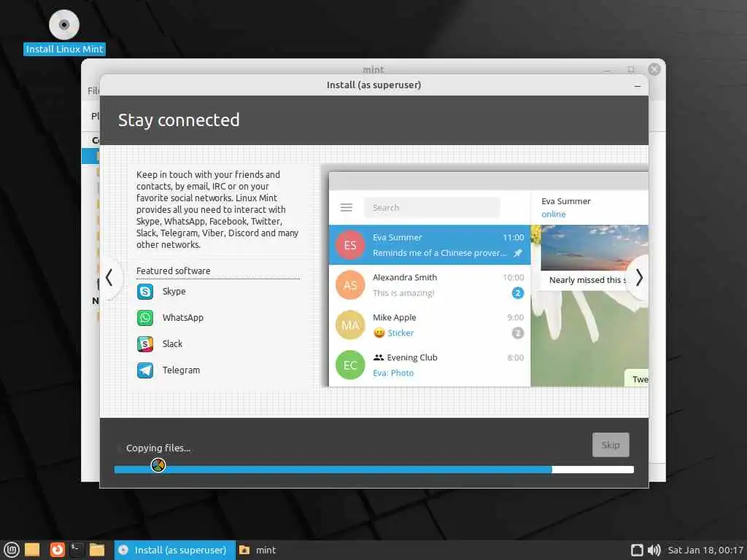747x560 pixels.
Task: Click the online status under Eva Summer
Action: [x=554, y=214]
